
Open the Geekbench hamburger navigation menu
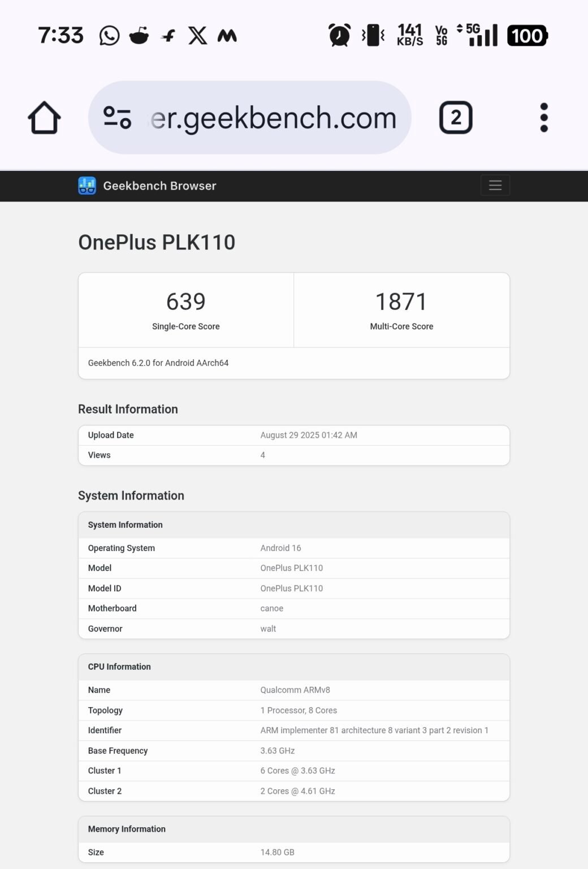[x=495, y=185]
